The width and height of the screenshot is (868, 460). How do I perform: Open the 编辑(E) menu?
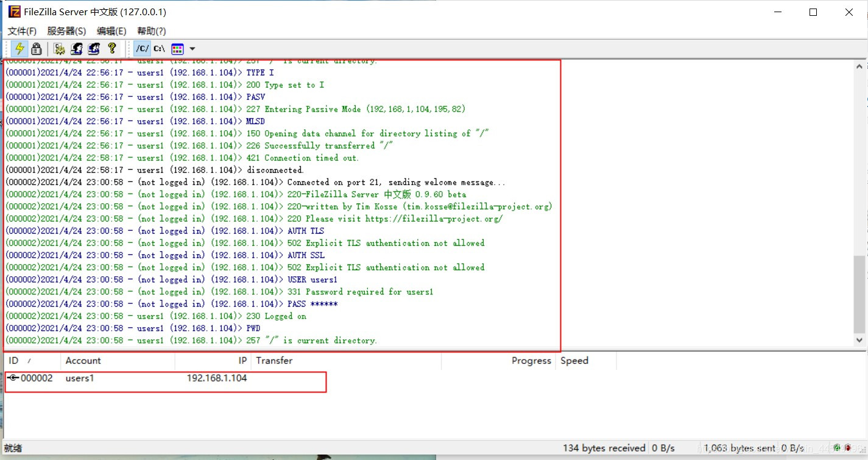[111, 31]
